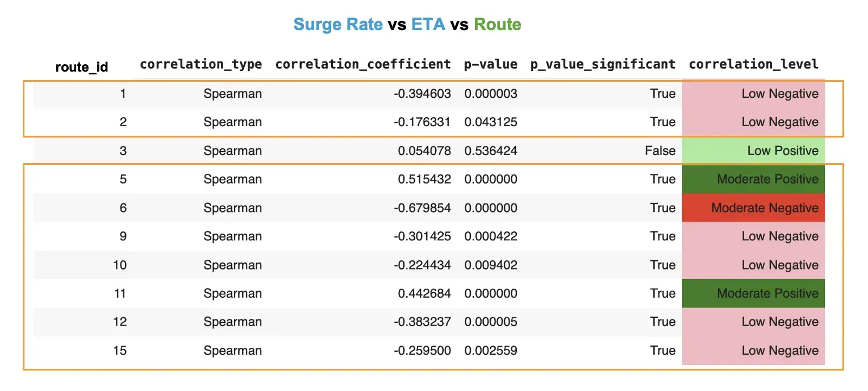
Task: Click route_id cell 15
Action: [x=120, y=350]
